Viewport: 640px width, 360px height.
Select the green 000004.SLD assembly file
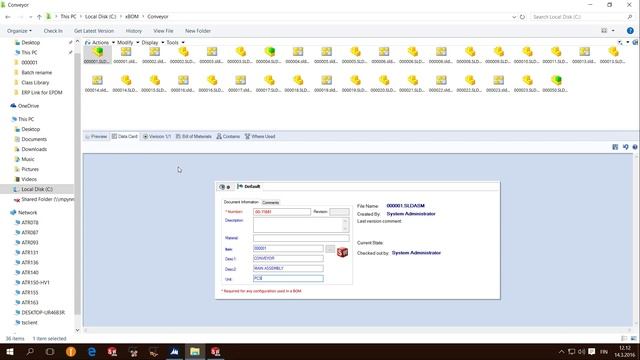(x=269, y=54)
